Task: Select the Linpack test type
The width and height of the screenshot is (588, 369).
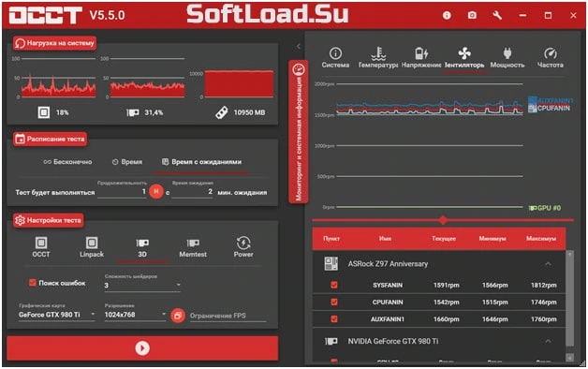Action: point(92,247)
